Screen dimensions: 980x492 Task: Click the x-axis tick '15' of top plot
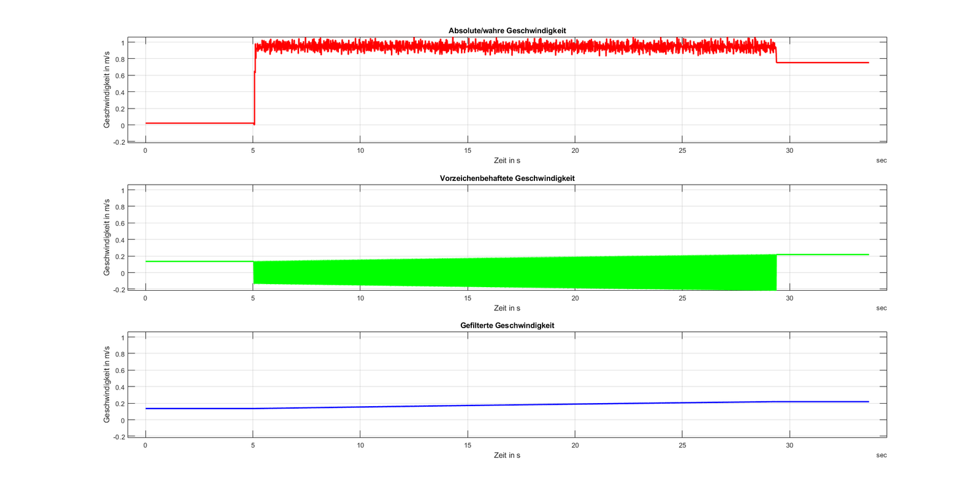click(x=468, y=151)
